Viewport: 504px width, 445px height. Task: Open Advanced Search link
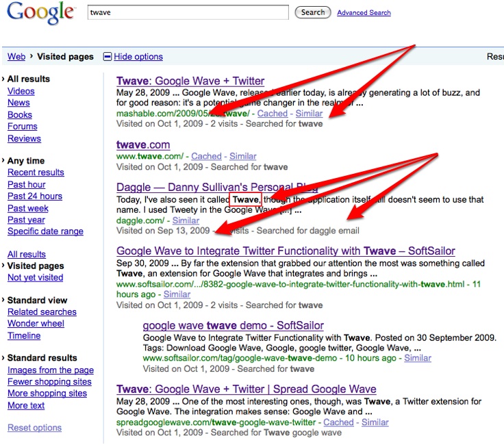364,12
